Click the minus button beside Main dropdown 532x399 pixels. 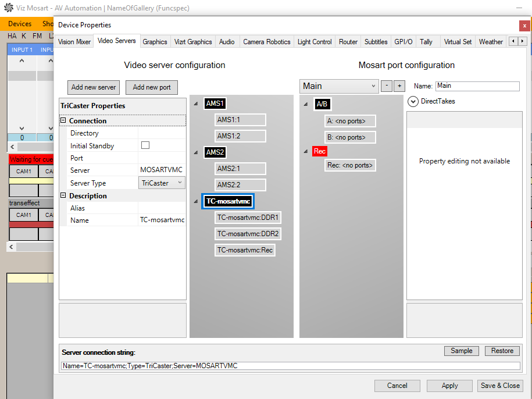(387, 86)
